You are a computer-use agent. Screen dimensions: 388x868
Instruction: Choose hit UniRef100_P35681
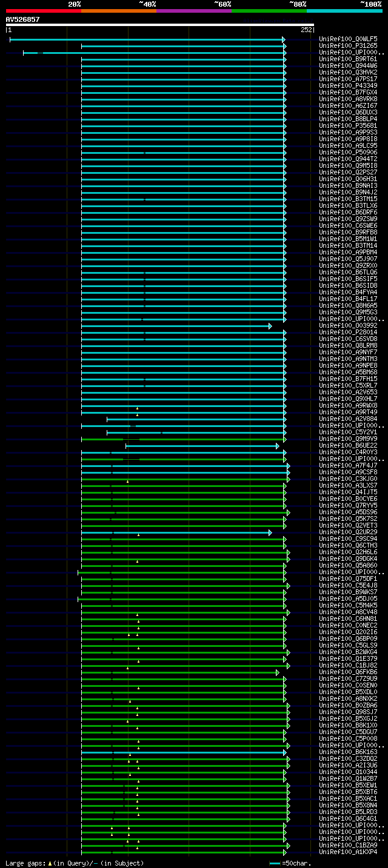(x=348, y=126)
